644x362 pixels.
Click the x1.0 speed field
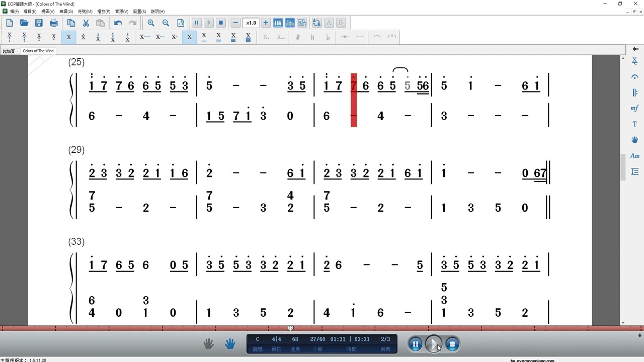[x=251, y=23]
